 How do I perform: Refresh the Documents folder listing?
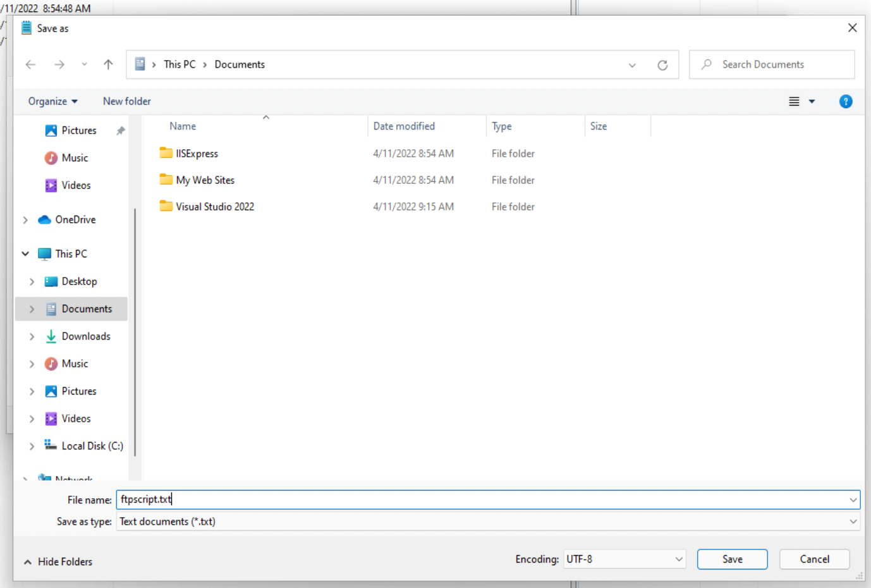[x=662, y=65]
